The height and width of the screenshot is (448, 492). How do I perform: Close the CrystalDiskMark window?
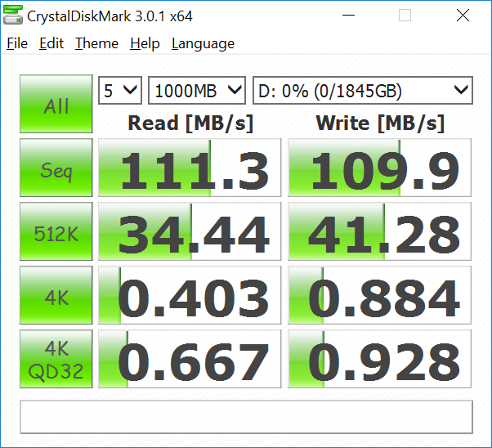click(x=463, y=15)
